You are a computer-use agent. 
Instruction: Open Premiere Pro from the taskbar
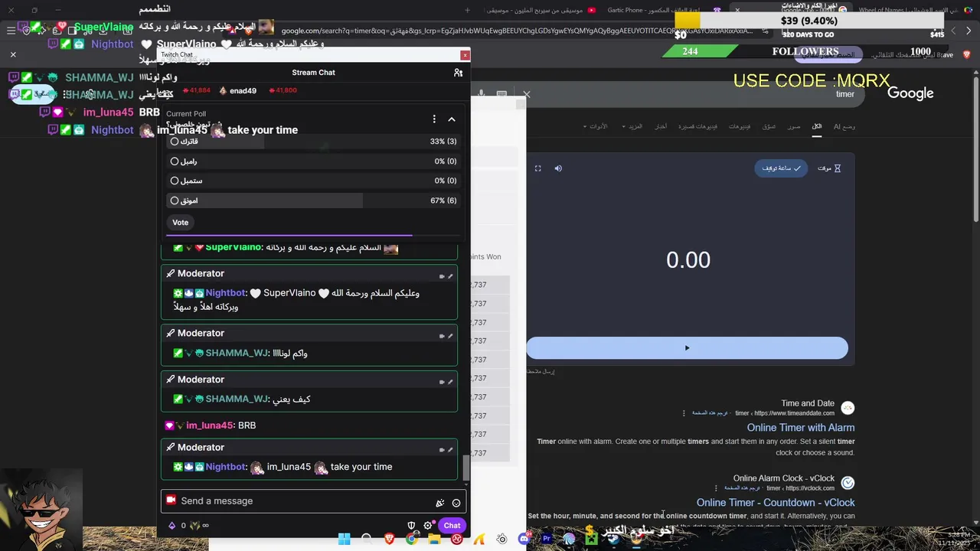[547, 539]
